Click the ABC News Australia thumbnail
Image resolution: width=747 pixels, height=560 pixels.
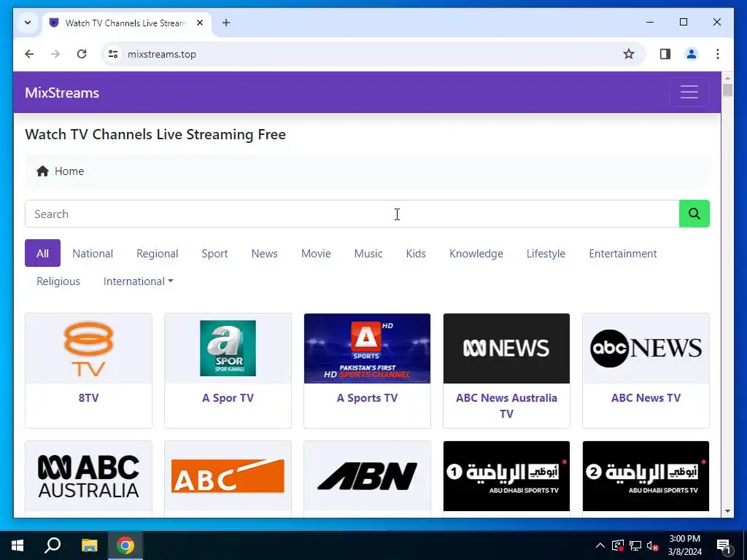506,348
